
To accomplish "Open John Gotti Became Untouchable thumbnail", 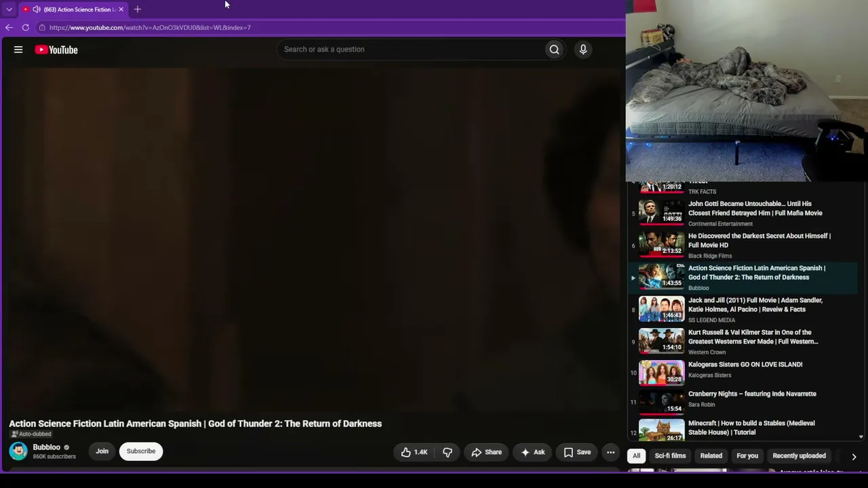I will pyautogui.click(x=662, y=211).
